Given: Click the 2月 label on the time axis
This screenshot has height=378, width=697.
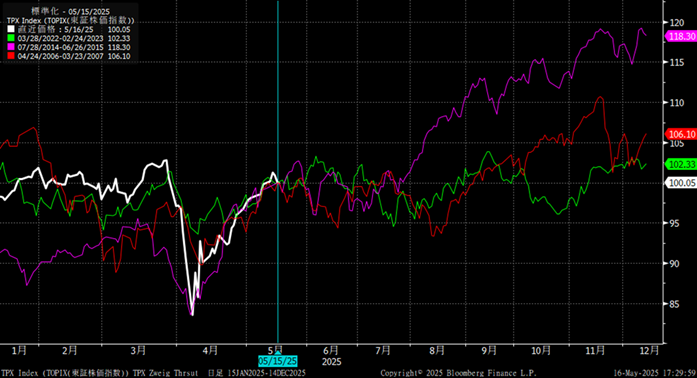Looking at the screenshot, I should [70, 350].
